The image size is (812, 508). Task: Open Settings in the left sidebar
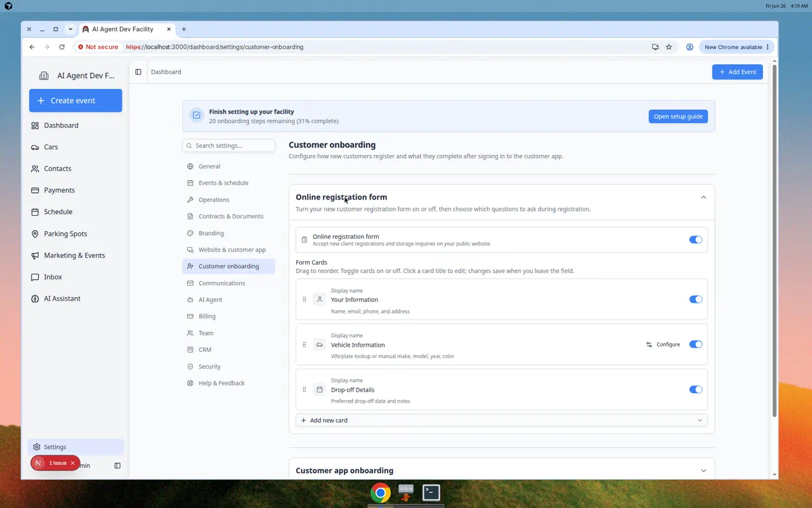(x=75, y=447)
